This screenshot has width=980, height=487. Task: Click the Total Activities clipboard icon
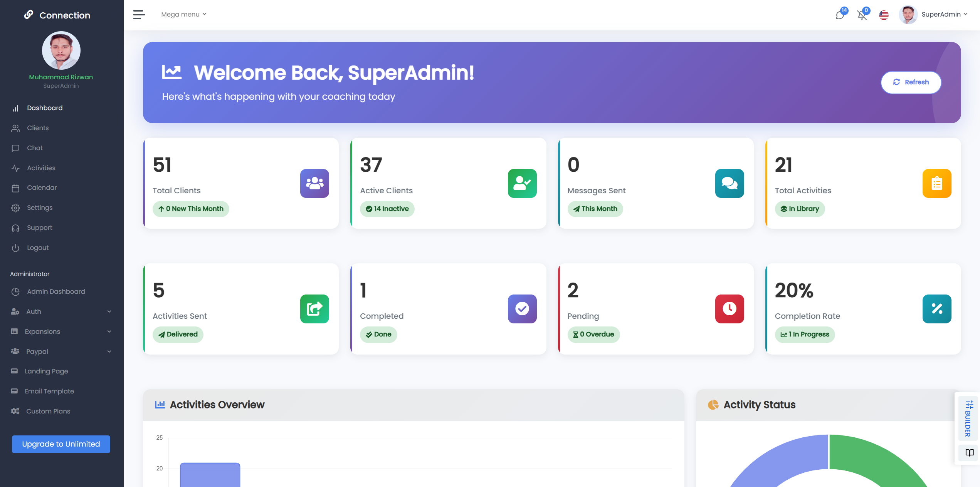936,183
